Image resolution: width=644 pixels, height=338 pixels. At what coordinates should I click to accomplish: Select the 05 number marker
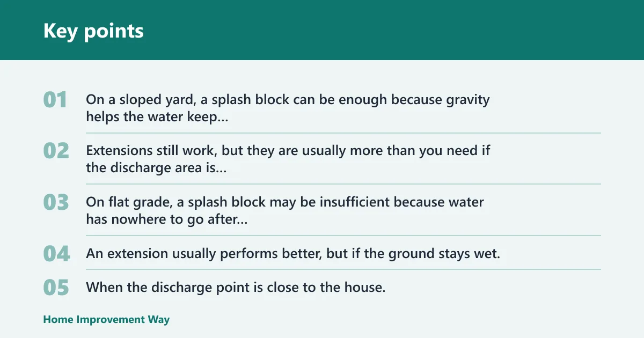tap(56, 288)
